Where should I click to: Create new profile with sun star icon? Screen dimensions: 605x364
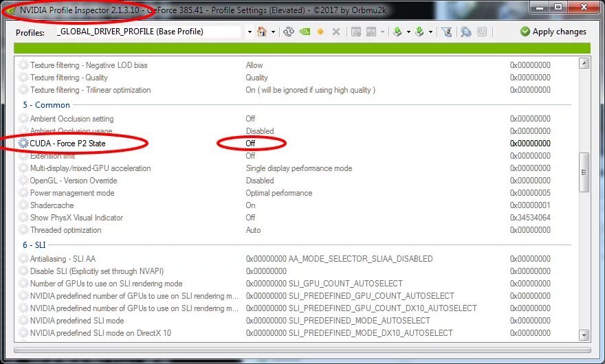point(320,32)
